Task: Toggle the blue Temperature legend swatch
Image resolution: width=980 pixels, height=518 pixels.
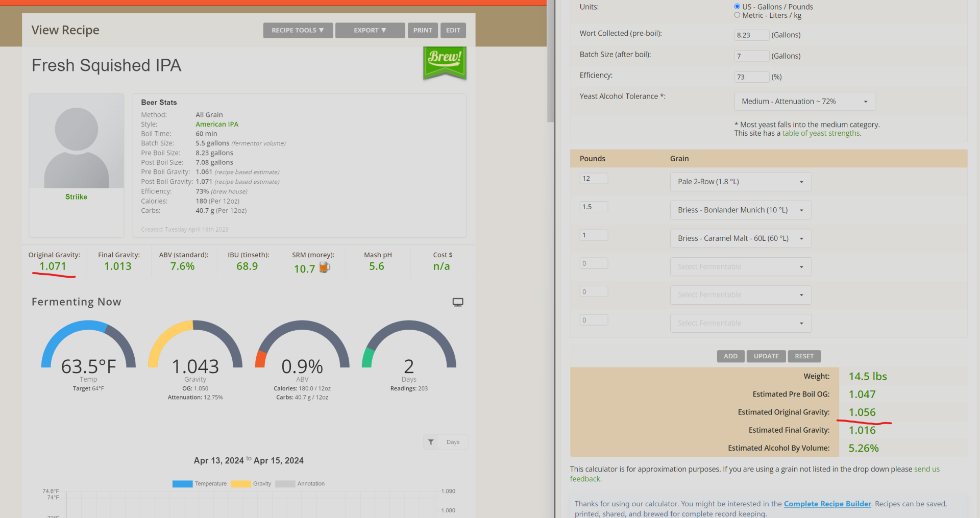Action: coord(182,484)
